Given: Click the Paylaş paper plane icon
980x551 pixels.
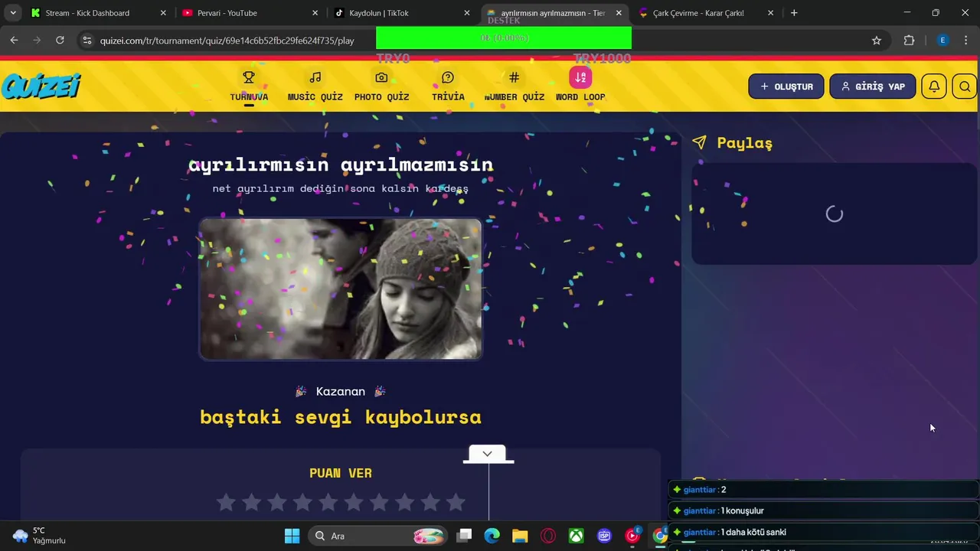Looking at the screenshot, I should point(699,142).
